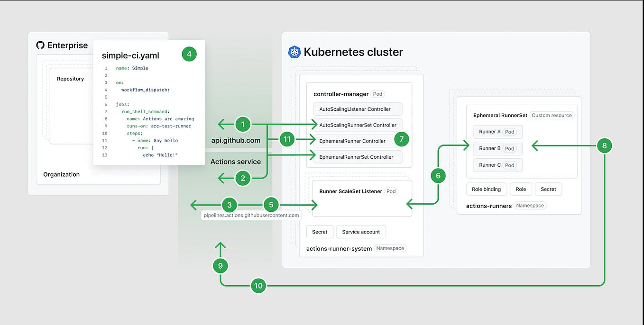Click the step 10 marker at bottom
644x325 pixels.
258,286
